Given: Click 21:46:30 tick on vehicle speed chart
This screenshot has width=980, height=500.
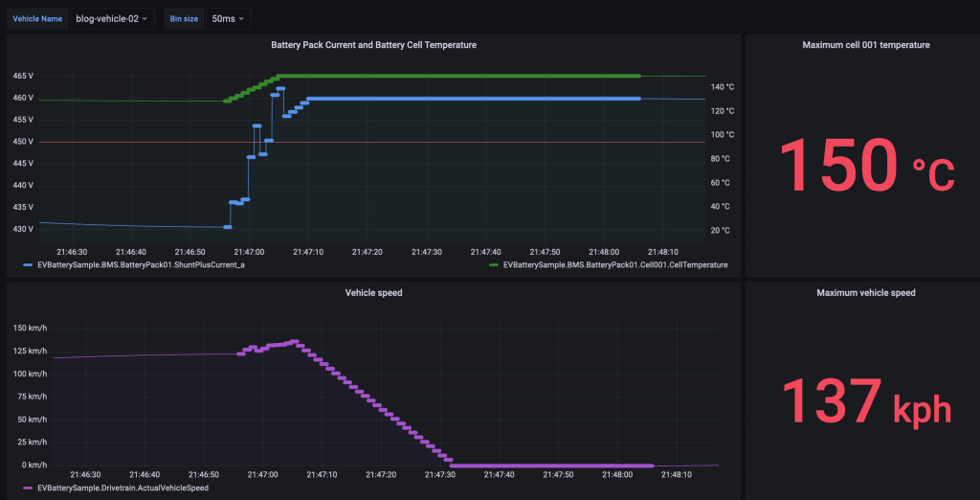Looking at the screenshot, I should 85,474.
